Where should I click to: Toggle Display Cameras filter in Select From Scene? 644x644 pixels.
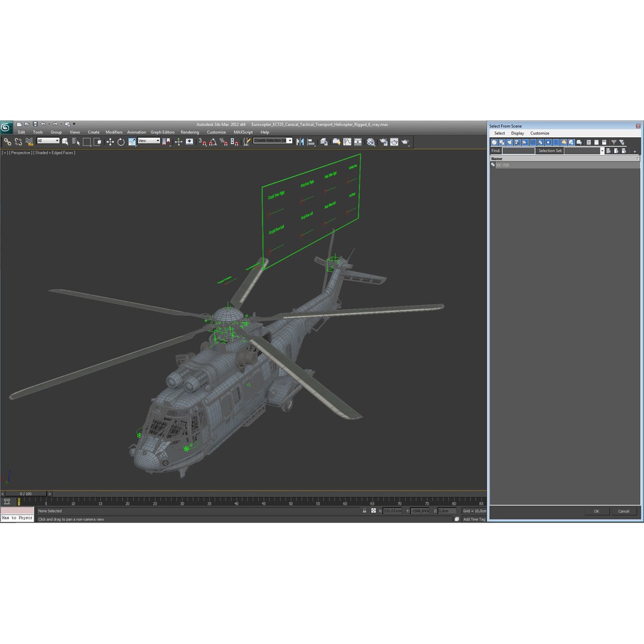[x=518, y=142]
